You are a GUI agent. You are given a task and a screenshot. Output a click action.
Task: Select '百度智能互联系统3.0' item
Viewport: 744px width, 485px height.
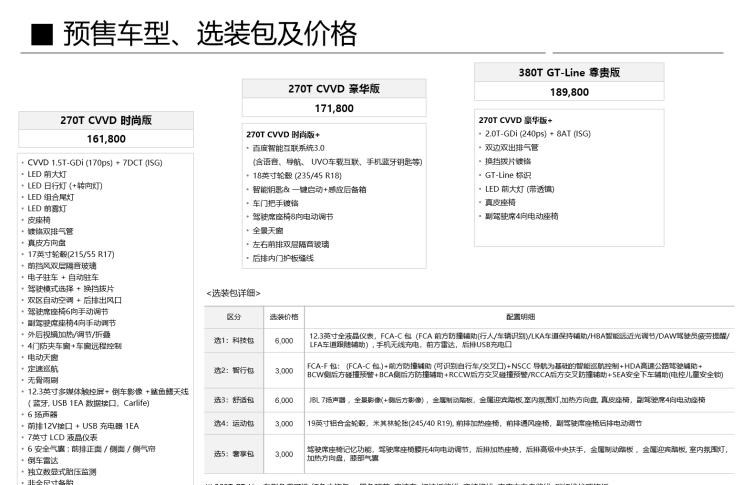tap(288, 148)
